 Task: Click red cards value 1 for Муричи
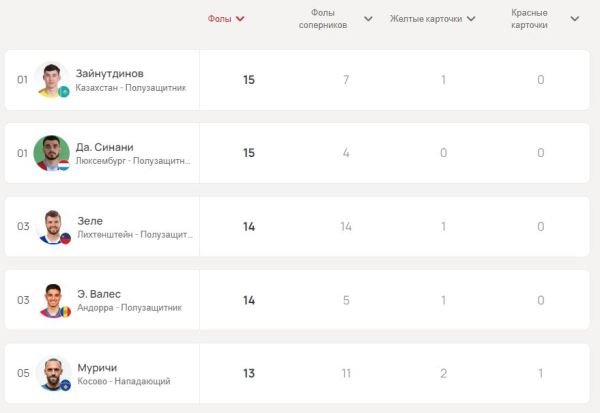[x=541, y=373]
